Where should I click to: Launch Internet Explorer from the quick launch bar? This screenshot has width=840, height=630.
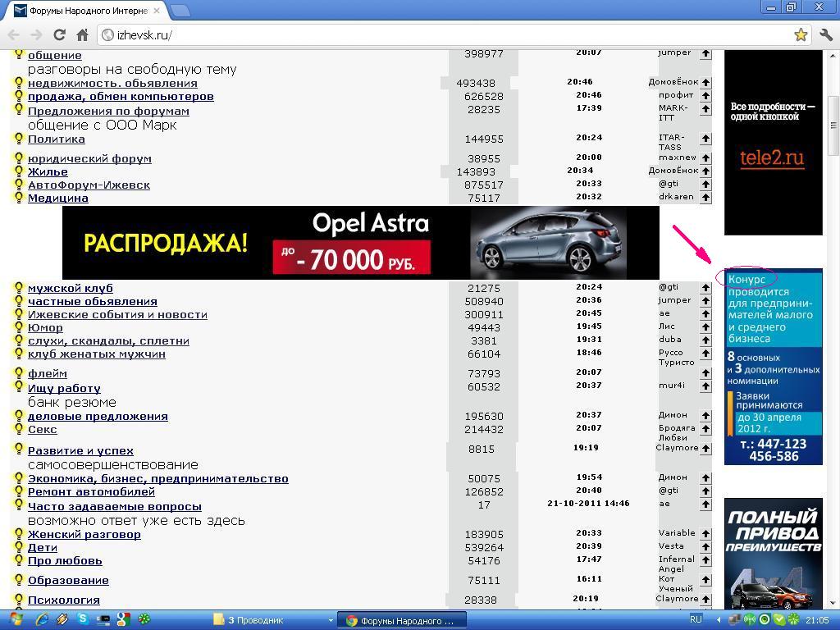(x=42, y=620)
